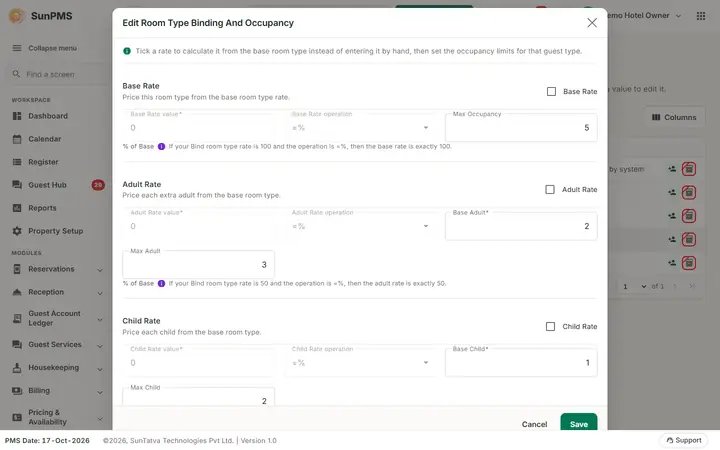
Task: Open the Base Rate operation dropdown
Action: (x=360, y=127)
